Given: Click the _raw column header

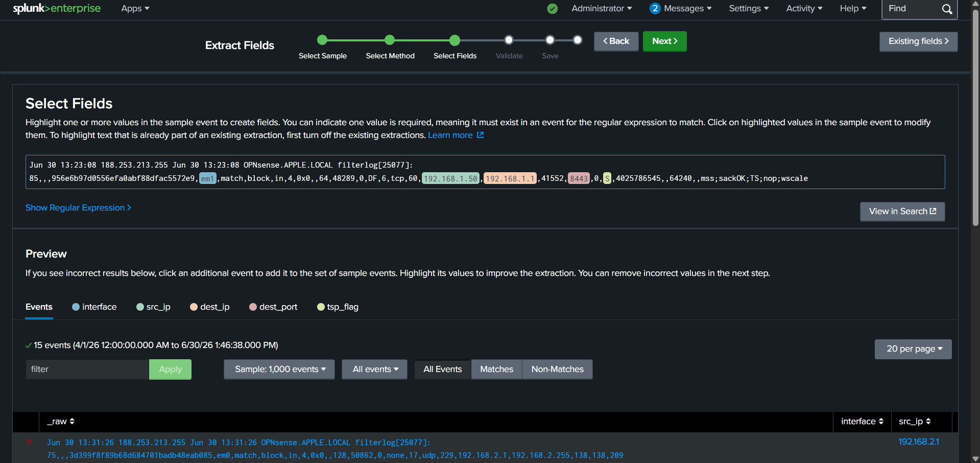Looking at the screenshot, I should tap(57, 421).
